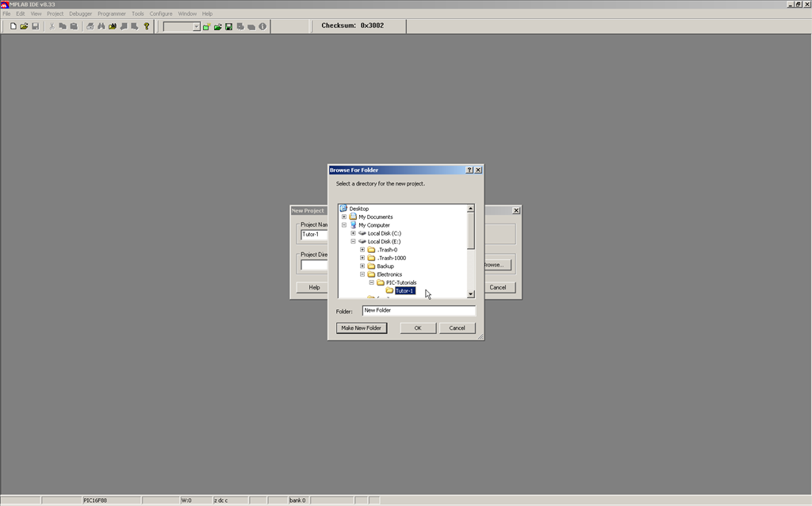
Task: Collapse the PIC-Tutorials folder node
Action: [371, 282]
